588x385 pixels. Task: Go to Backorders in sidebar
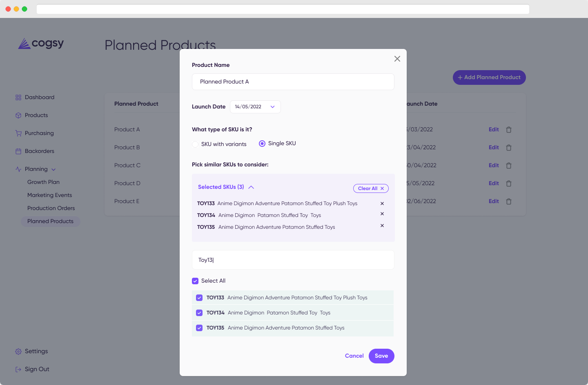coord(40,151)
